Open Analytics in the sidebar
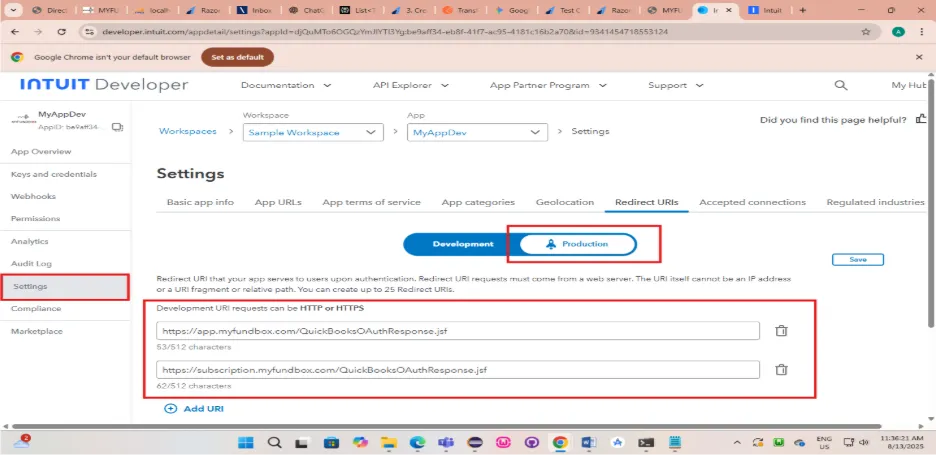The height and width of the screenshot is (456, 936). pyautogui.click(x=29, y=241)
